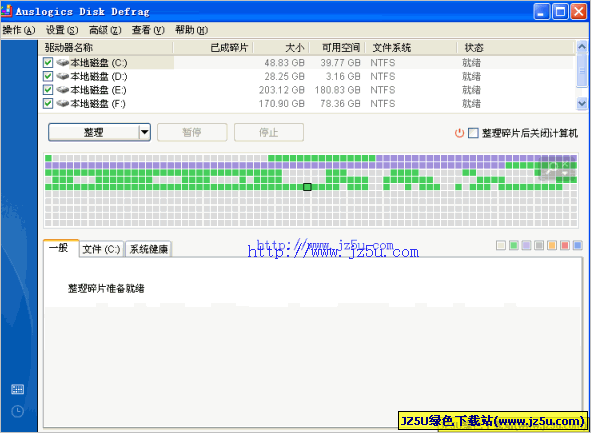Open the cluster map view icon in sidebar
The width and height of the screenshot is (591, 433).
point(17,389)
